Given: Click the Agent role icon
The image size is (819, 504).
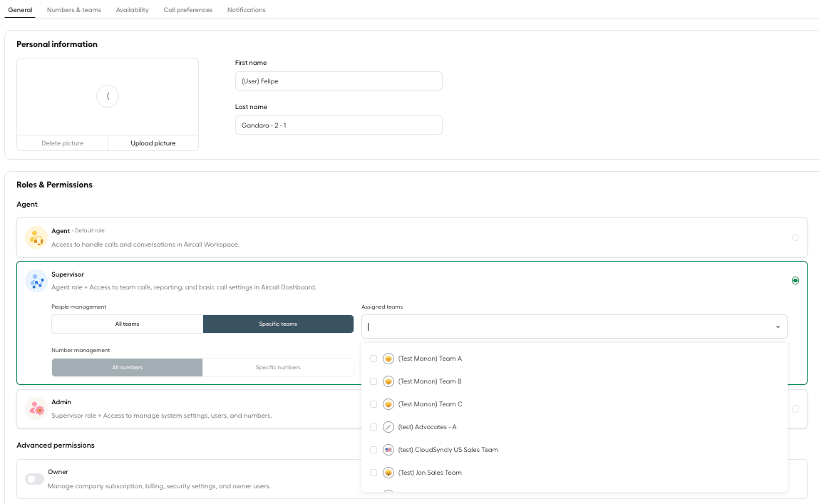Looking at the screenshot, I should (36, 237).
